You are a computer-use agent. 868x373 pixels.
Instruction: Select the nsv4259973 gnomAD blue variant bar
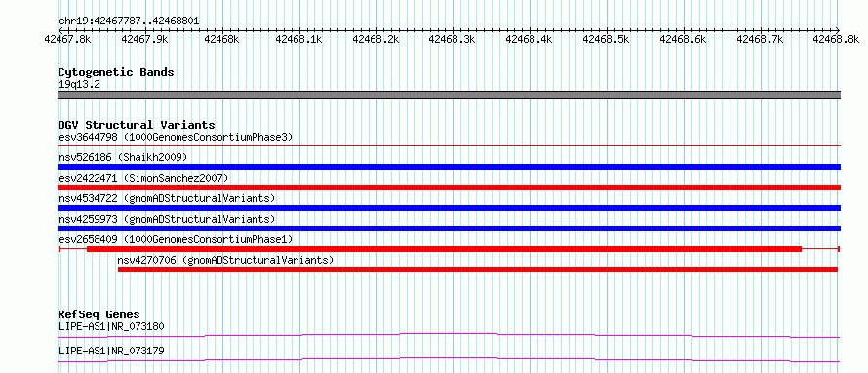pos(449,228)
